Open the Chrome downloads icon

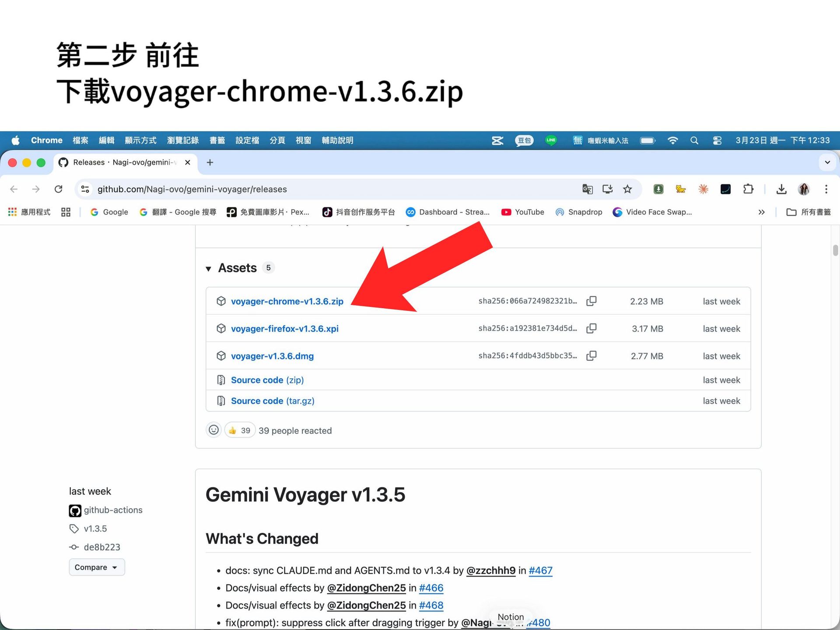pyautogui.click(x=781, y=189)
